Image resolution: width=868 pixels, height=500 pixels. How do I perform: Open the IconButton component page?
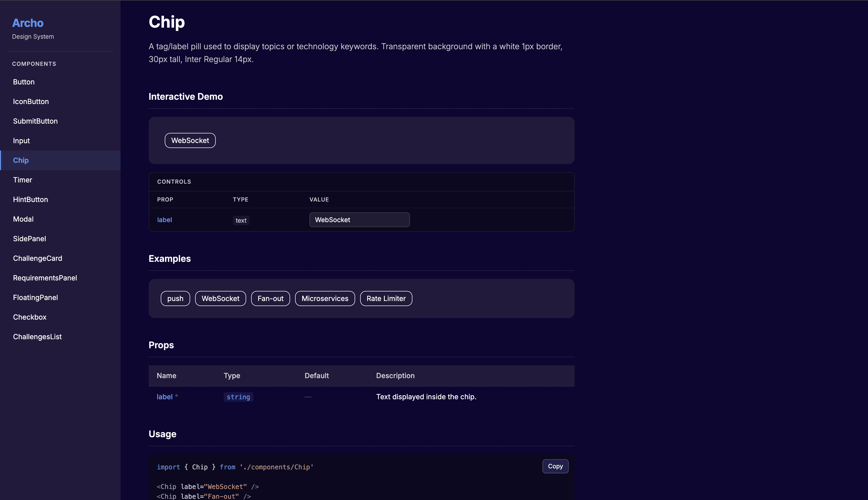point(31,102)
